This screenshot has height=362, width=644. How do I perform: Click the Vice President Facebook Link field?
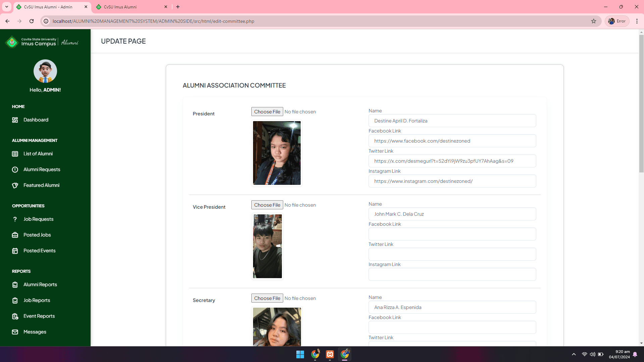tap(452, 234)
